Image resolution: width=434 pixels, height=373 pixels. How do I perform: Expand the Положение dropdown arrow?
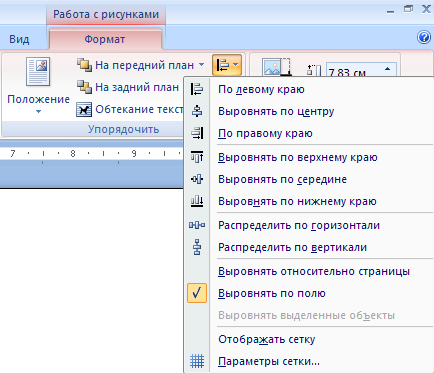coord(38,112)
